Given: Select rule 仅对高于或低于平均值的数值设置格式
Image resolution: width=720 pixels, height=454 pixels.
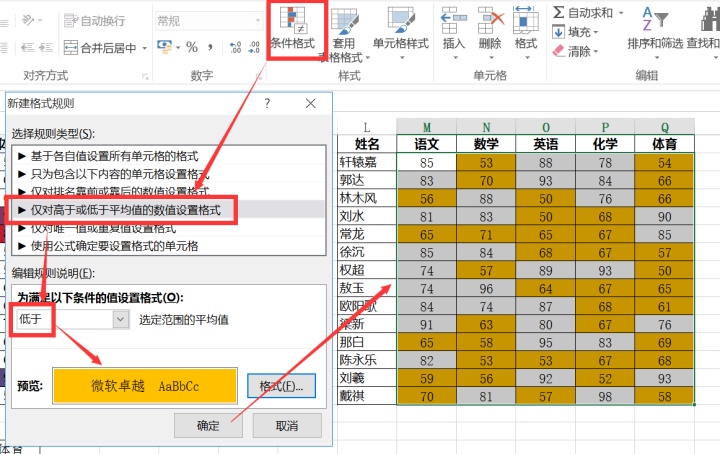Looking at the screenshot, I should point(169,210).
